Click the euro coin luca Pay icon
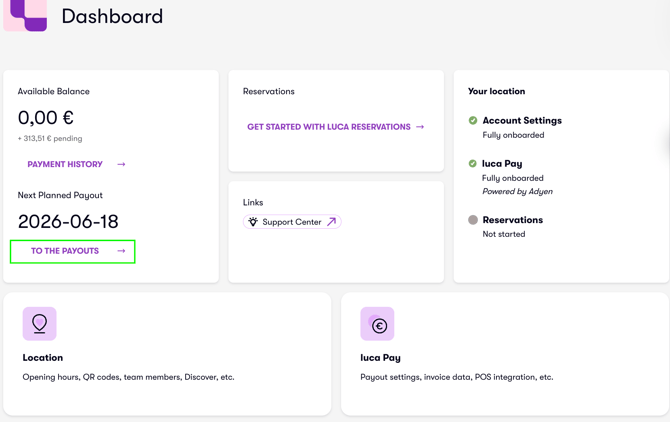The image size is (670, 422). [377, 324]
